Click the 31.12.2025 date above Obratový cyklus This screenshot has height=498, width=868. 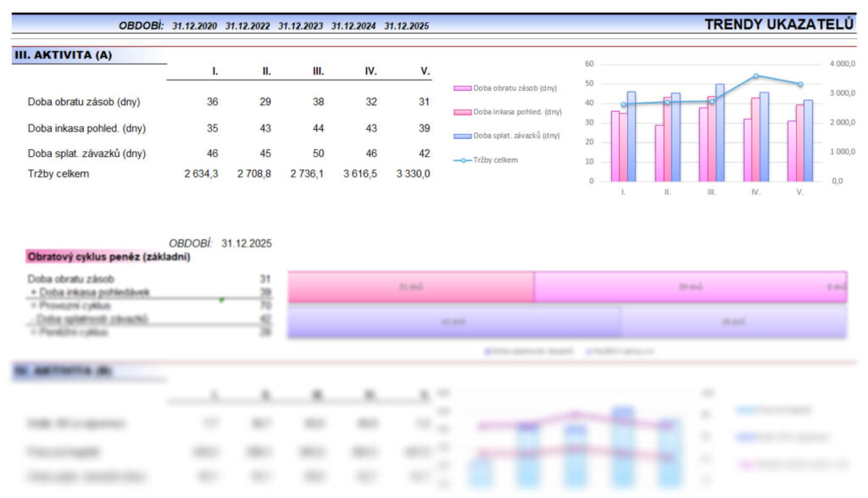[x=247, y=243]
